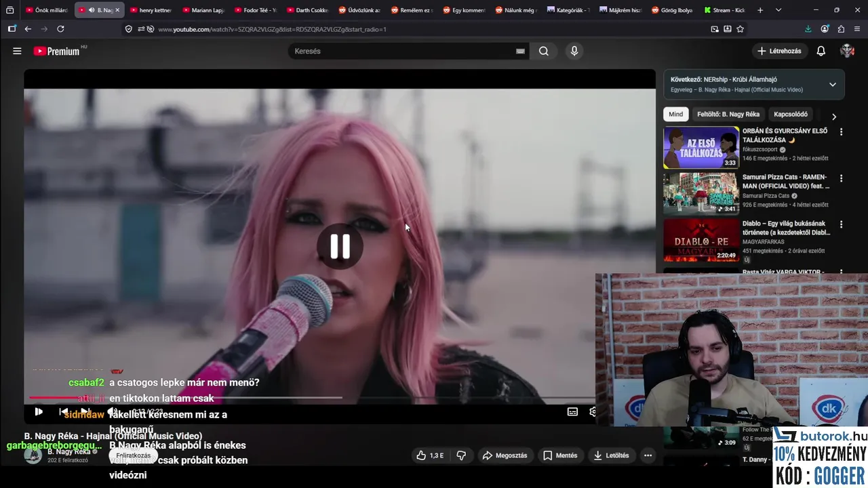Image resolution: width=868 pixels, height=488 pixels.
Task: Open options for Samurai Pizza Cats video
Action: 842,178
